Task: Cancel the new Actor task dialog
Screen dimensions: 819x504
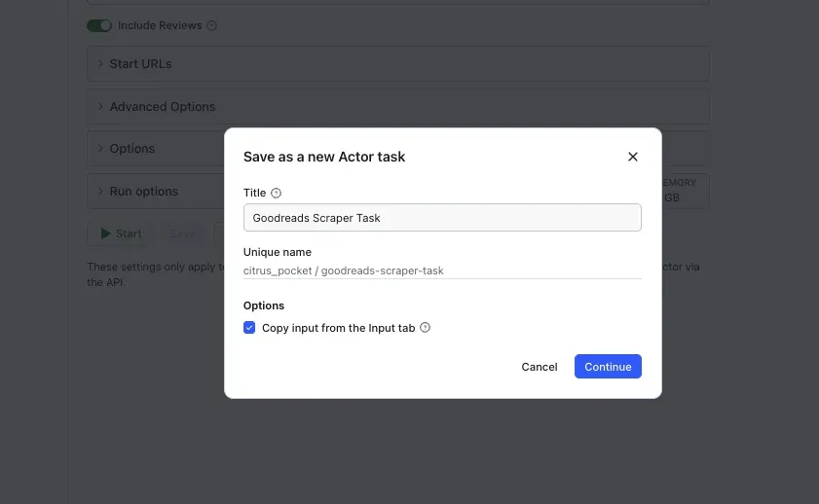Action: 540,367
